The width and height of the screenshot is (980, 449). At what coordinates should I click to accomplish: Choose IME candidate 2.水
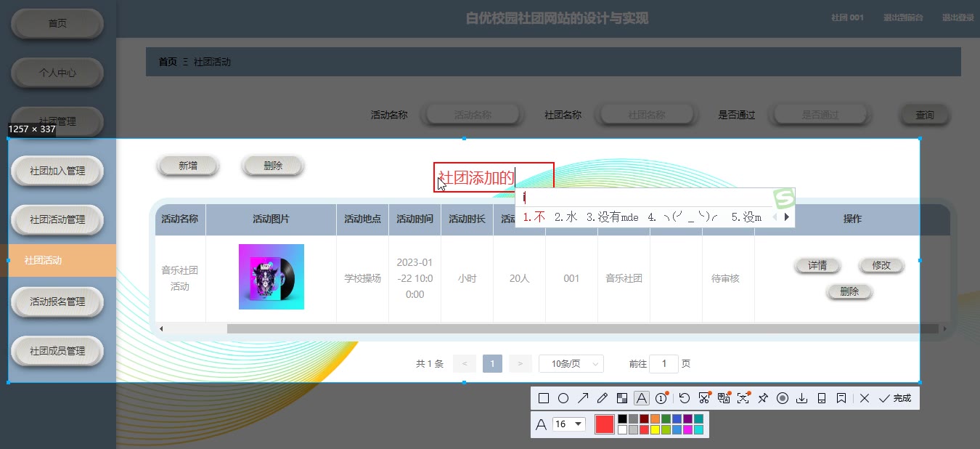(x=565, y=217)
